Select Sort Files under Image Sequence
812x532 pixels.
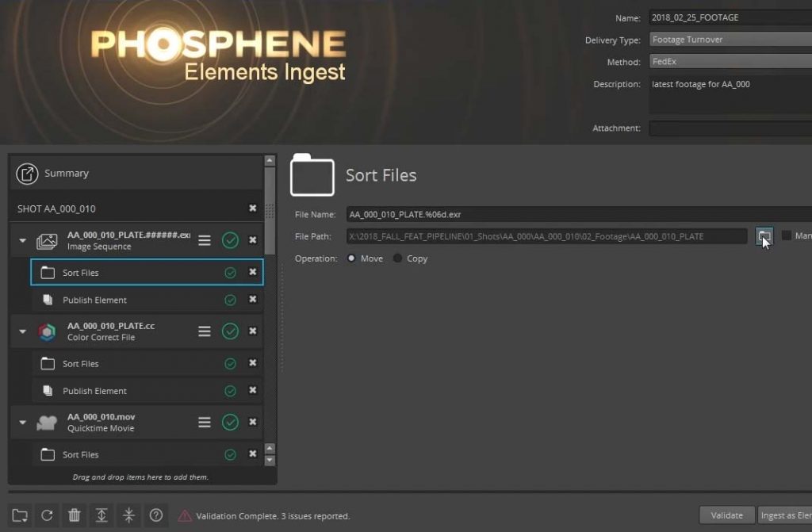click(x=147, y=273)
